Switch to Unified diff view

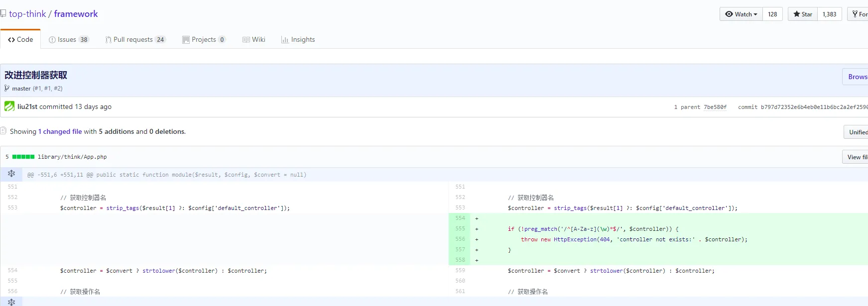tap(858, 132)
